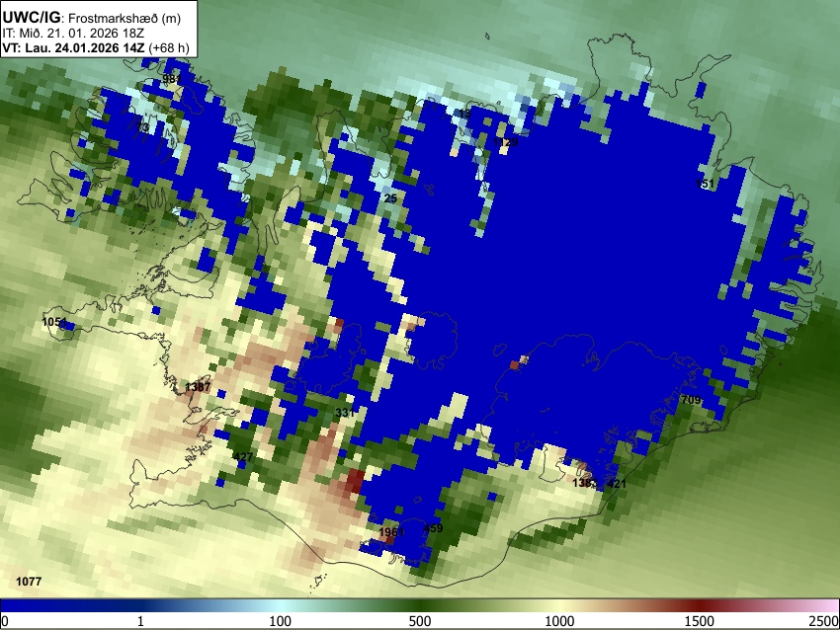Viewport: 840px width, 630px height.
Task: Click the legend scale value 2500
Action: [824, 621]
